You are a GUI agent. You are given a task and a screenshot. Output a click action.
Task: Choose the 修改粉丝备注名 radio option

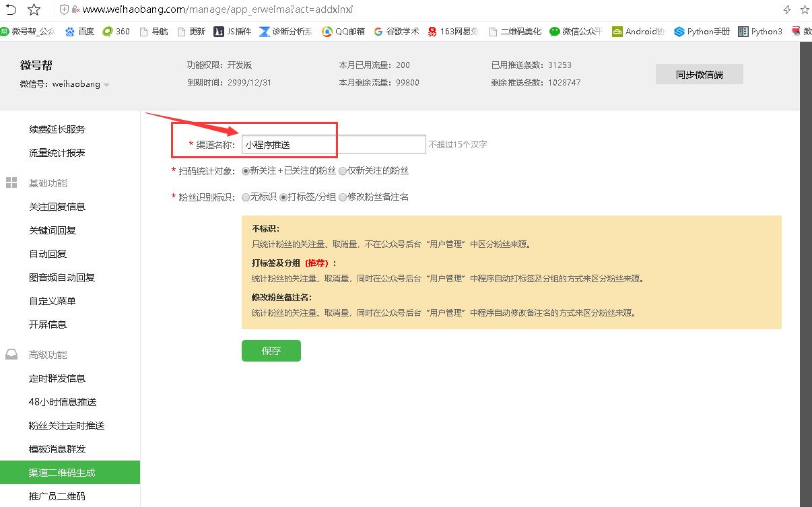[x=343, y=197]
